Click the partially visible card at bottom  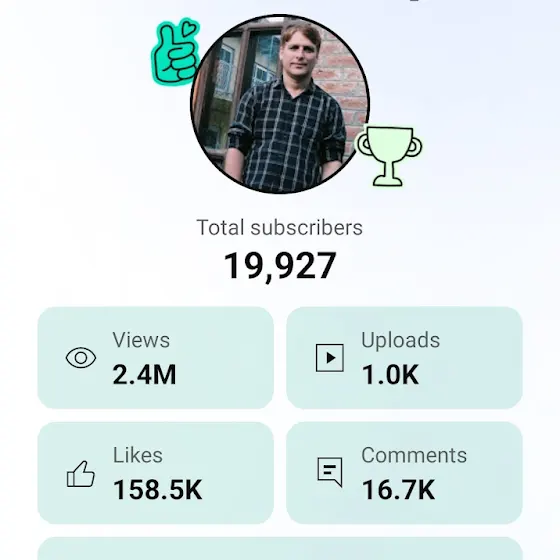[x=280, y=549]
